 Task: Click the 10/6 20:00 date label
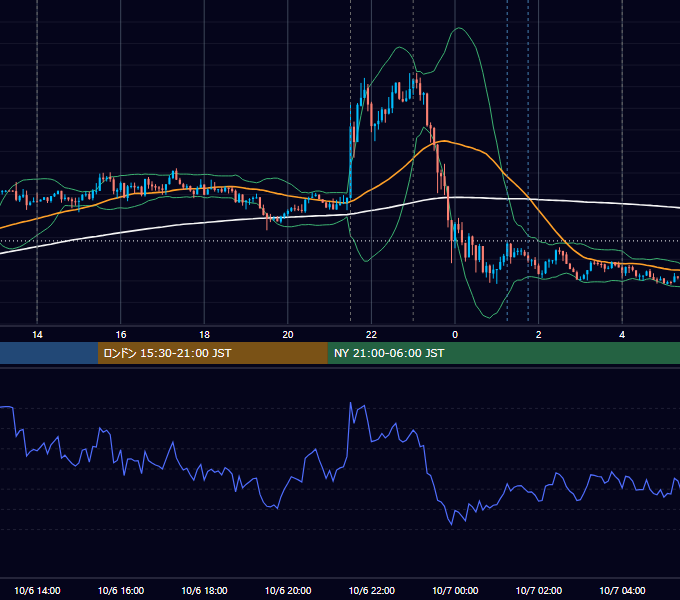click(288, 590)
